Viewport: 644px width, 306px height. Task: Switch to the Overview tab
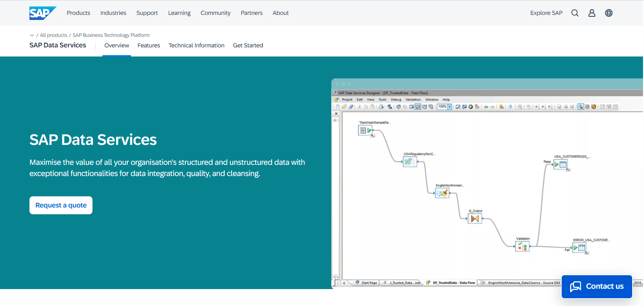tap(117, 45)
